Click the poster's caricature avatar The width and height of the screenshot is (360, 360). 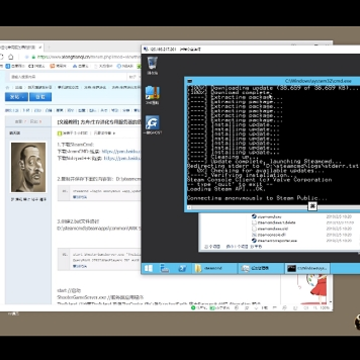pos(28,167)
